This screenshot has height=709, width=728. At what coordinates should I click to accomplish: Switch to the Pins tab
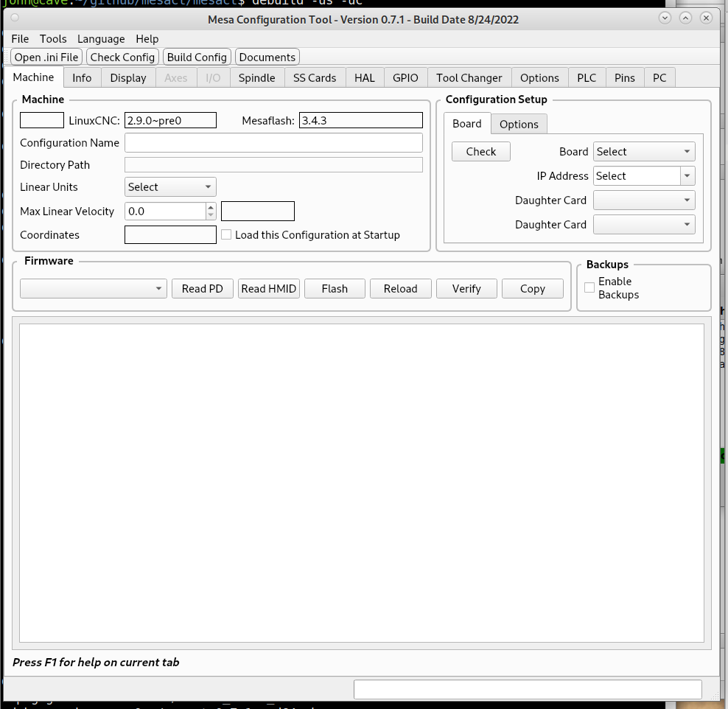point(624,77)
